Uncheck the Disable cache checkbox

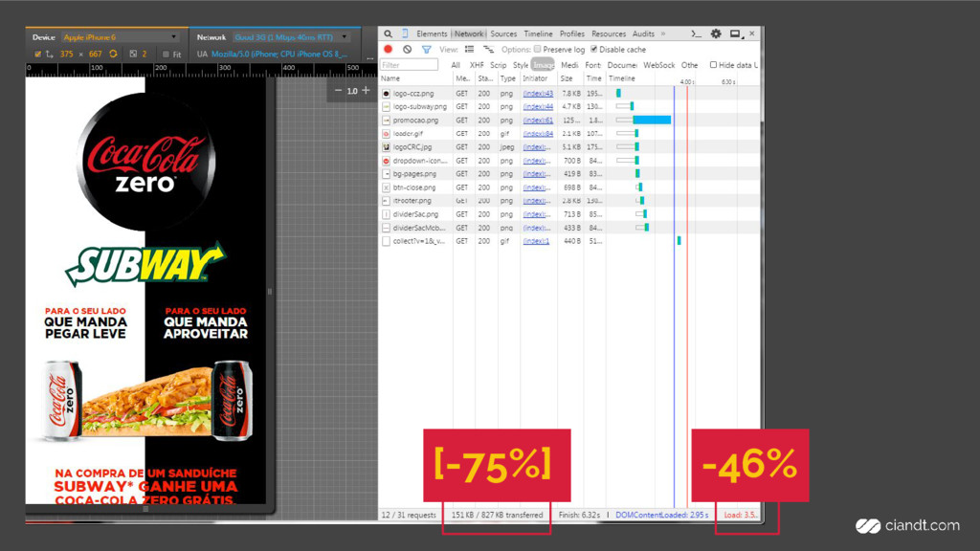593,50
